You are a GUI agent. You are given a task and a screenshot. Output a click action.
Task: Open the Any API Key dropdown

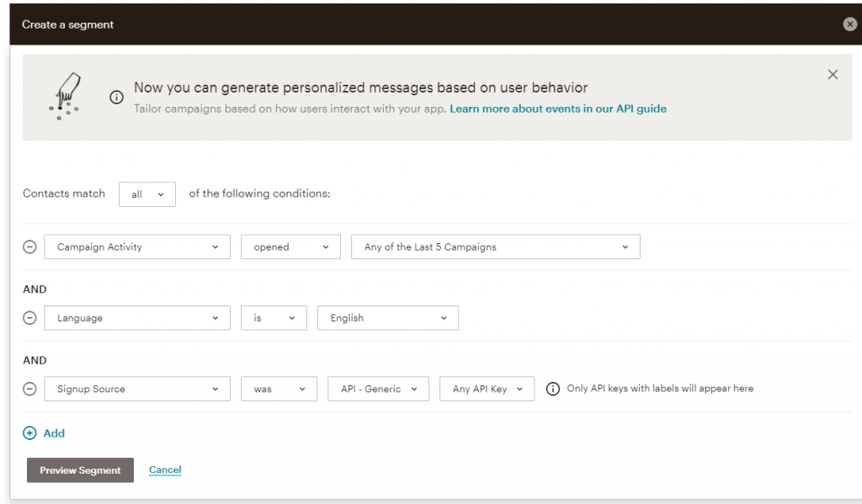coord(487,389)
